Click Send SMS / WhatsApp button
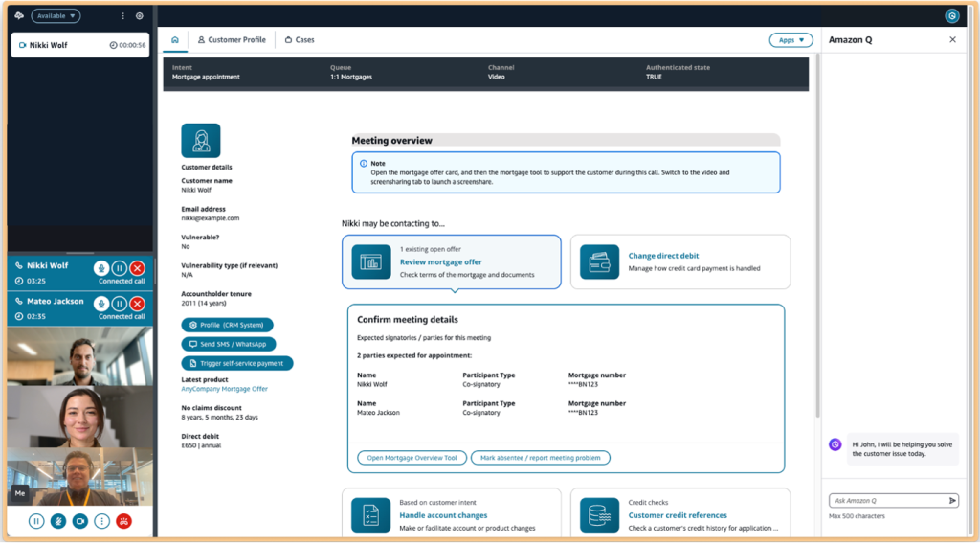Viewport: 980px width, 545px height. [228, 344]
